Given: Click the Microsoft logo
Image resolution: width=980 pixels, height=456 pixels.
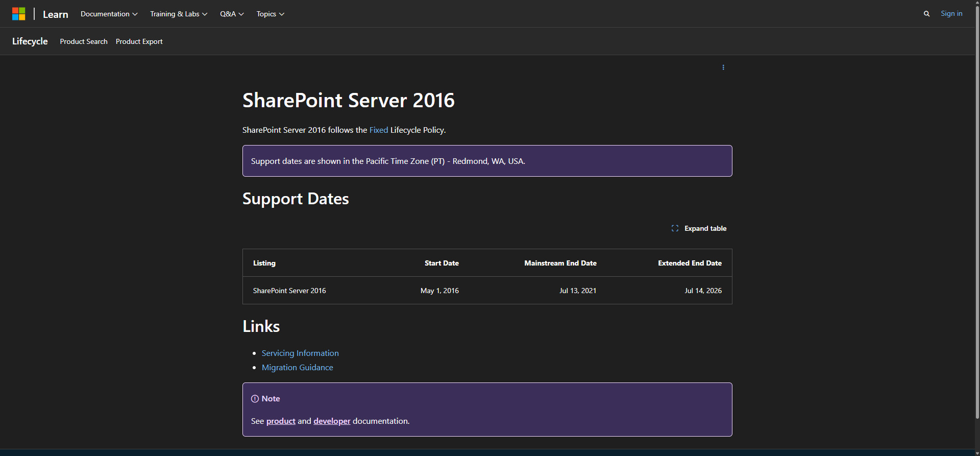Looking at the screenshot, I should coord(19,14).
